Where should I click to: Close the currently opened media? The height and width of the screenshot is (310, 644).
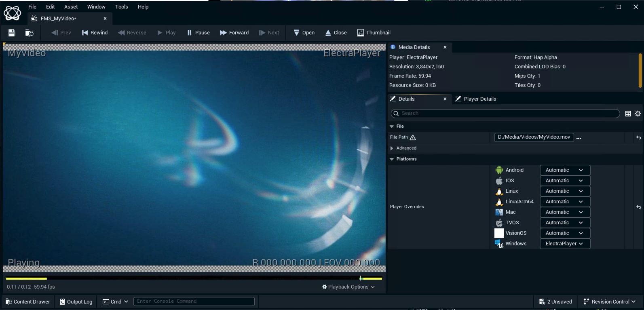point(336,33)
